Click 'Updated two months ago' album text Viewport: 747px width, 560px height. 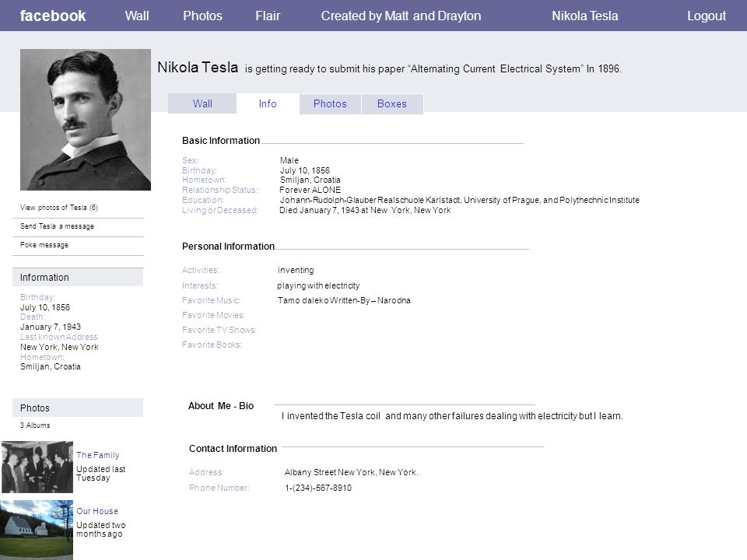pyautogui.click(x=100, y=530)
